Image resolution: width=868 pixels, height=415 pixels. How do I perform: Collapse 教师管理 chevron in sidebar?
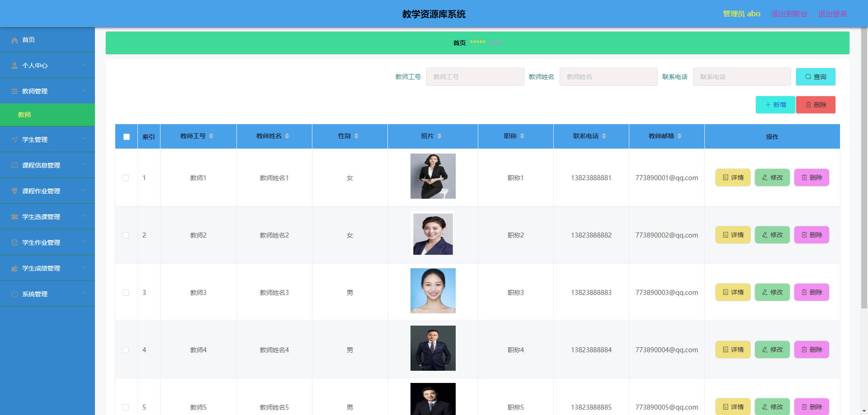point(84,91)
